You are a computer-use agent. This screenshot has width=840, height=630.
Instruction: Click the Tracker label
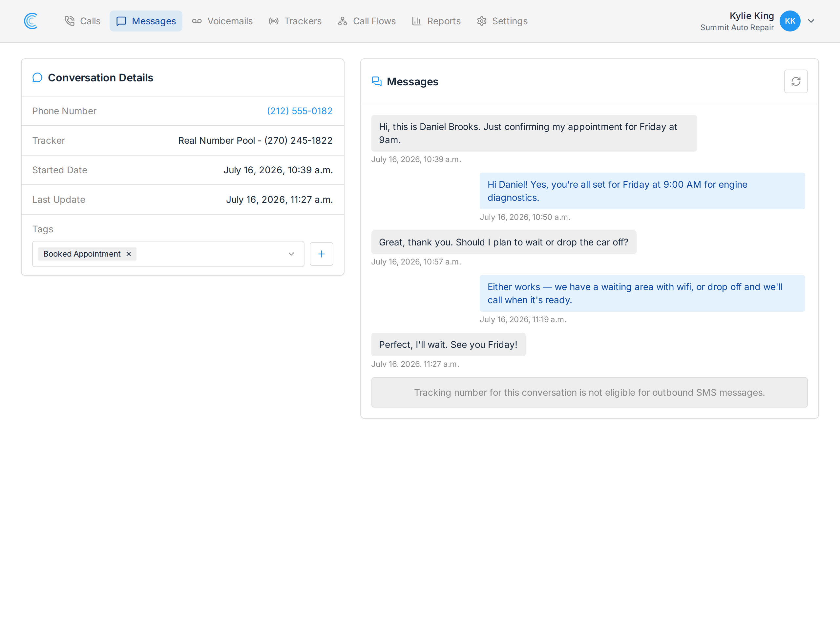tap(49, 140)
